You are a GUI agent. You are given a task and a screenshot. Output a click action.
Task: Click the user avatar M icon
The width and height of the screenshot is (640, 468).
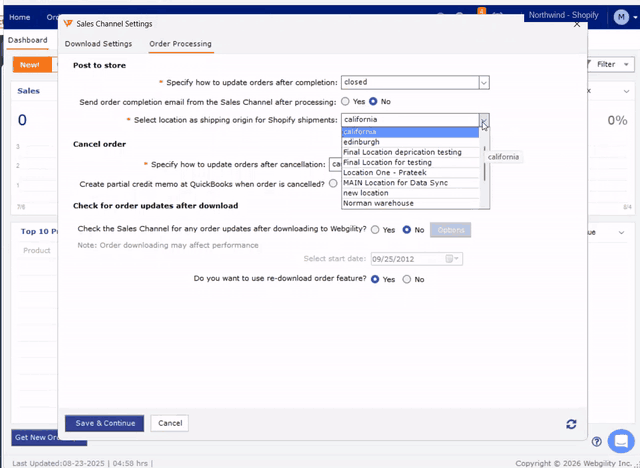pyautogui.click(x=621, y=17)
